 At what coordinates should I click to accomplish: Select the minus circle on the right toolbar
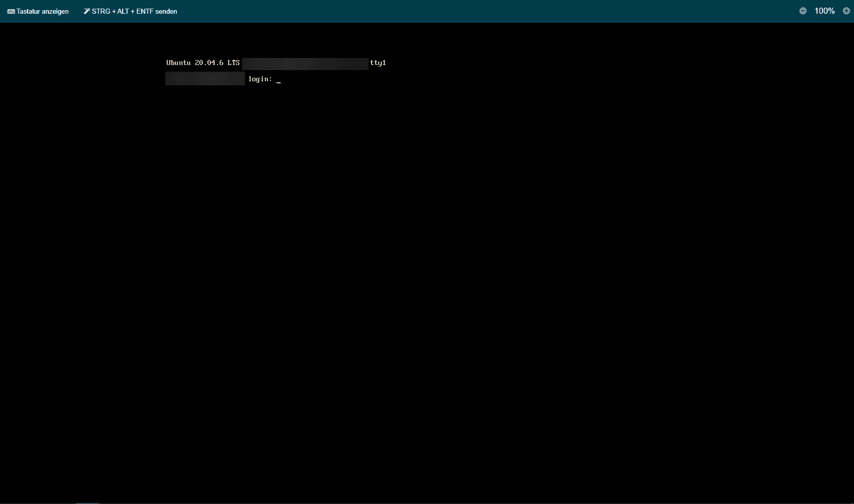803,11
